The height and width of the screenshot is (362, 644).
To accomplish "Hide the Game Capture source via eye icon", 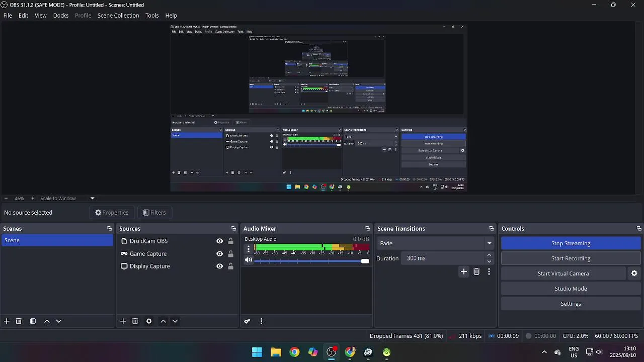I will pyautogui.click(x=220, y=254).
